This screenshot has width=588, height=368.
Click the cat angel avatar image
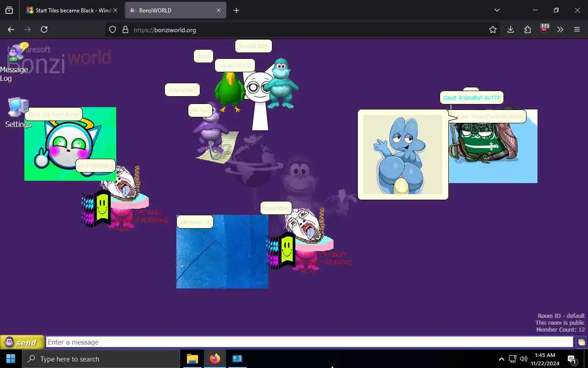click(x=70, y=144)
